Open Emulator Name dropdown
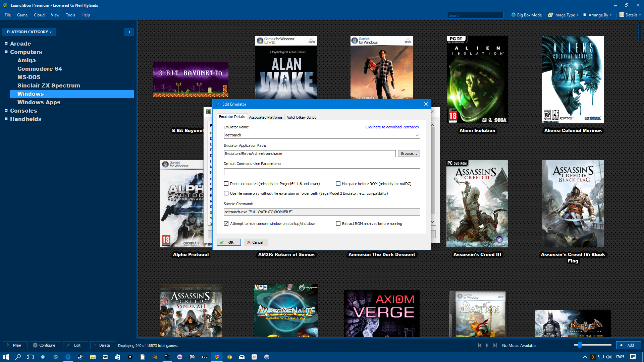 (417, 135)
